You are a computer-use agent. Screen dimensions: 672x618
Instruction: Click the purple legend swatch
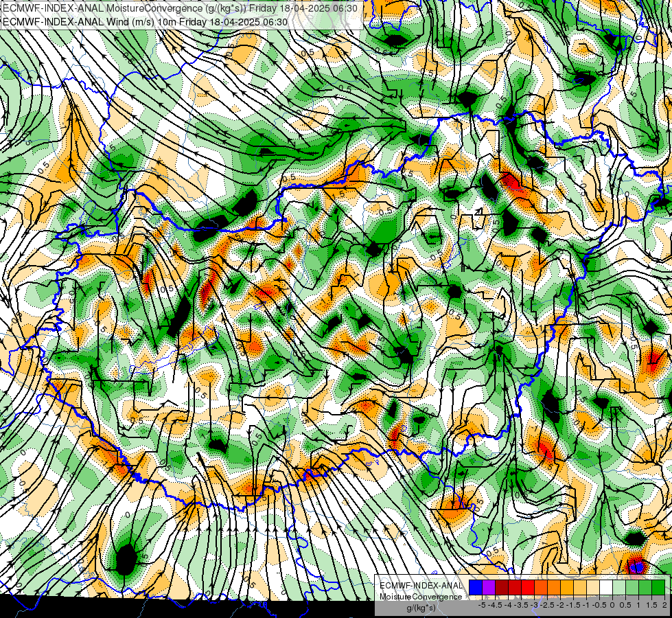click(x=489, y=587)
